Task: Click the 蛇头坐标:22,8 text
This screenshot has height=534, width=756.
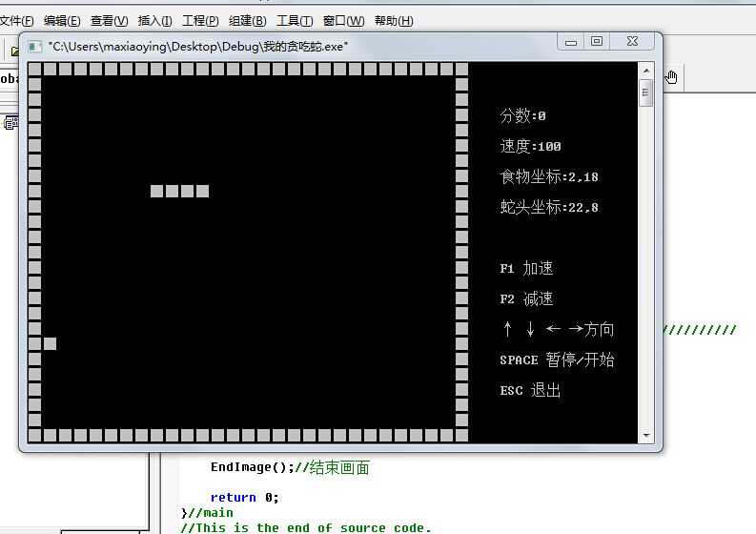Action: pos(549,208)
